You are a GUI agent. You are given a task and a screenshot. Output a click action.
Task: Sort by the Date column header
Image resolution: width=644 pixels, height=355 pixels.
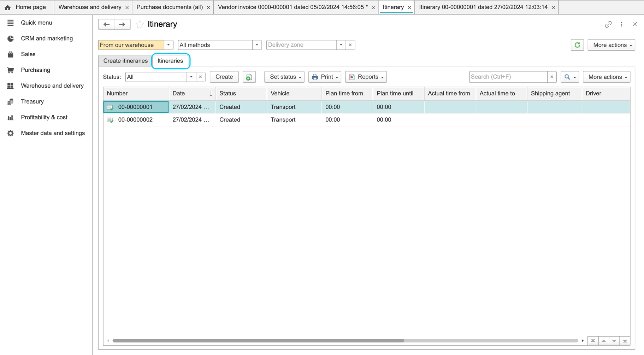[x=192, y=94]
